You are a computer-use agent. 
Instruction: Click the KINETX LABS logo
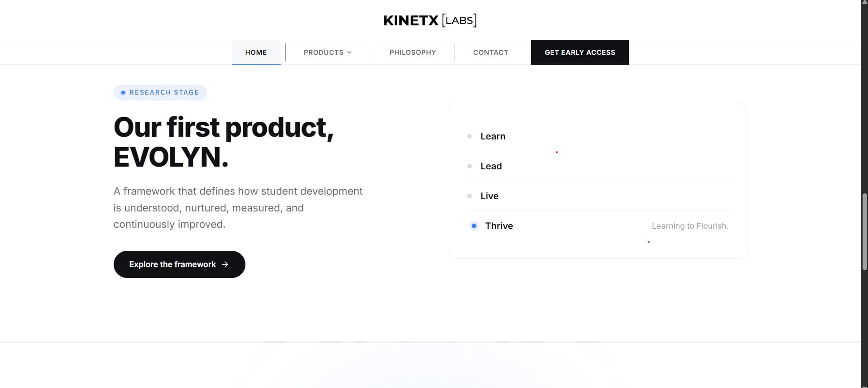pyautogui.click(x=430, y=20)
